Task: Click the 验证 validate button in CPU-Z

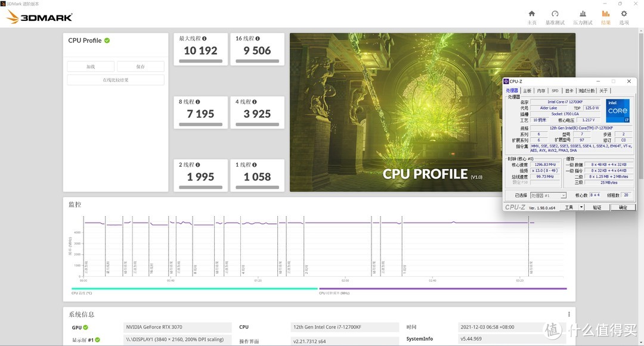Action: pyautogui.click(x=597, y=207)
